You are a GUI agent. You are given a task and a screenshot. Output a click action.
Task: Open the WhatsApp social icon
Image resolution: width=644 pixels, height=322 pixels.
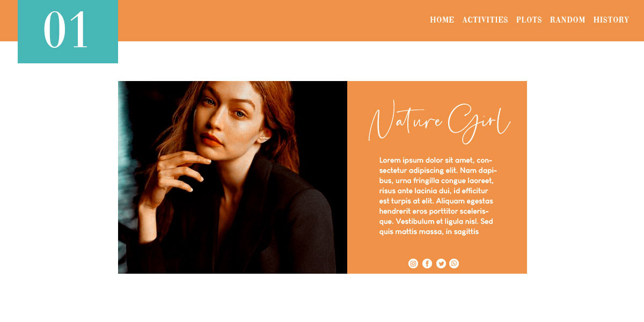pyautogui.click(x=454, y=264)
